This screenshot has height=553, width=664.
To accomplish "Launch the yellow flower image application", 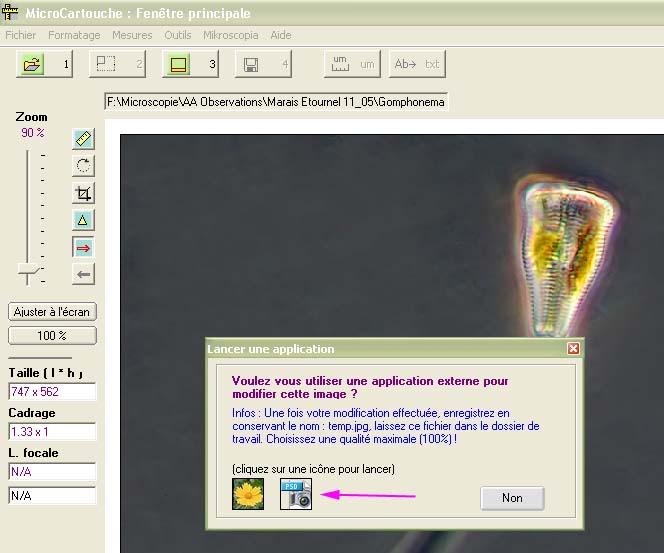I will pyautogui.click(x=248, y=494).
